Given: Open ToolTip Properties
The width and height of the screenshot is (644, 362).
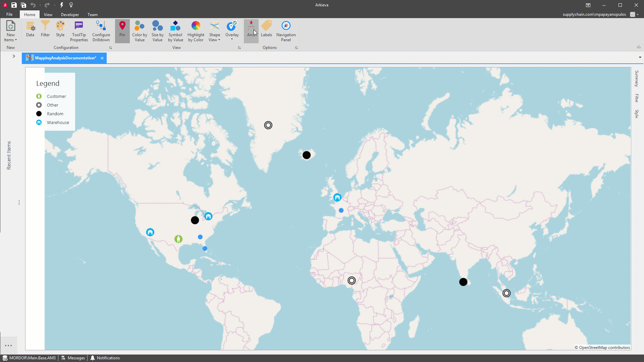Looking at the screenshot, I should [x=79, y=31].
